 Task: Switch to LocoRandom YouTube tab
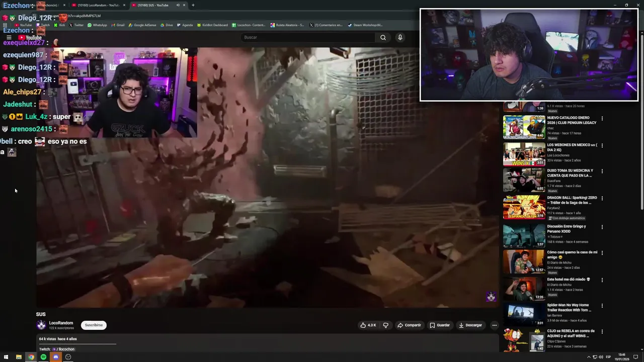(98, 5)
